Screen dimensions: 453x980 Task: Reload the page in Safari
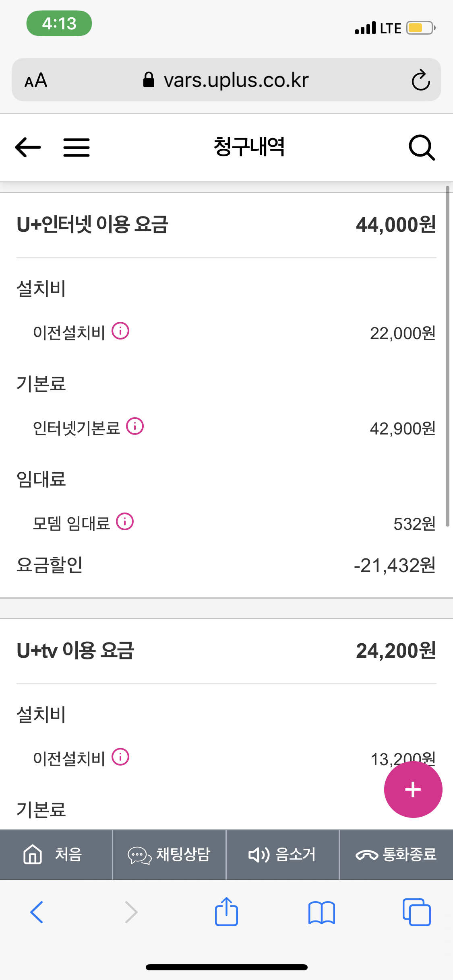click(421, 80)
